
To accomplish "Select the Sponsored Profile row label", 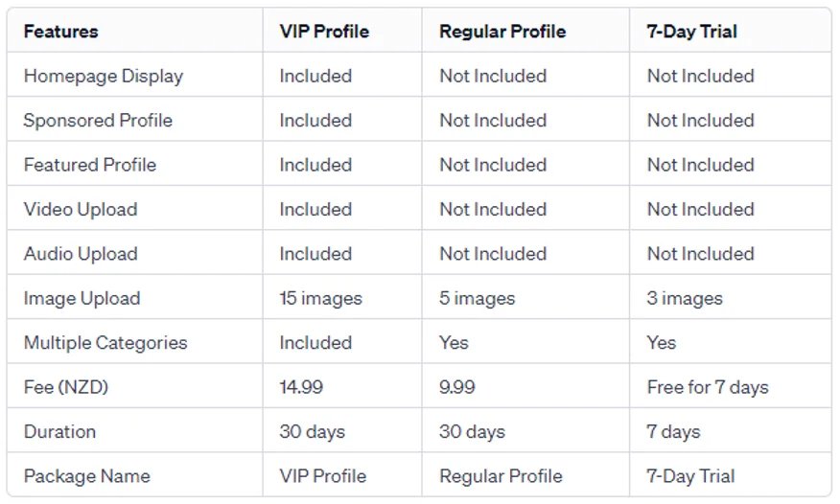I will click(98, 121).
